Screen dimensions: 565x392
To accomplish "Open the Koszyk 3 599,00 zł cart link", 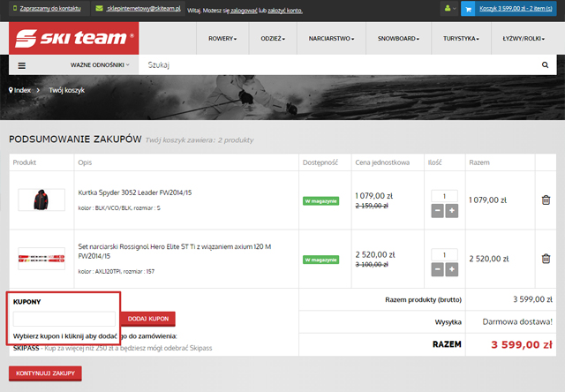I will click(x=516, y=8).
